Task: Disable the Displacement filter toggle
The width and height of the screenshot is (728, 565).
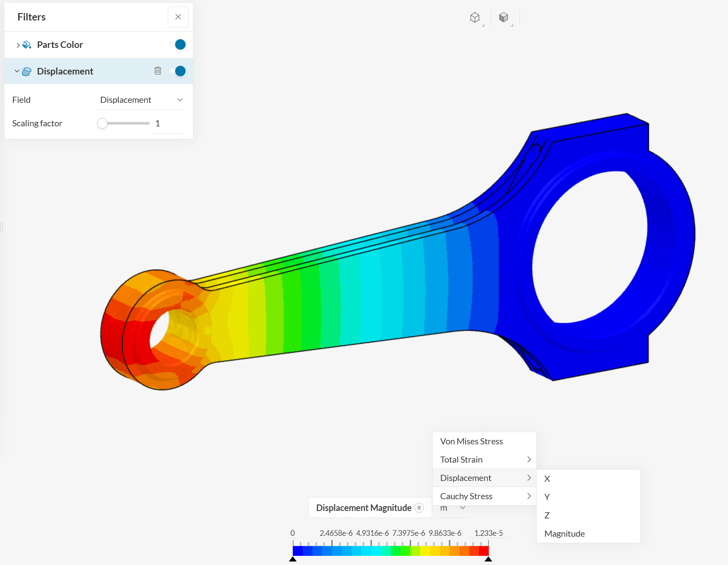Action: (179, 71)
